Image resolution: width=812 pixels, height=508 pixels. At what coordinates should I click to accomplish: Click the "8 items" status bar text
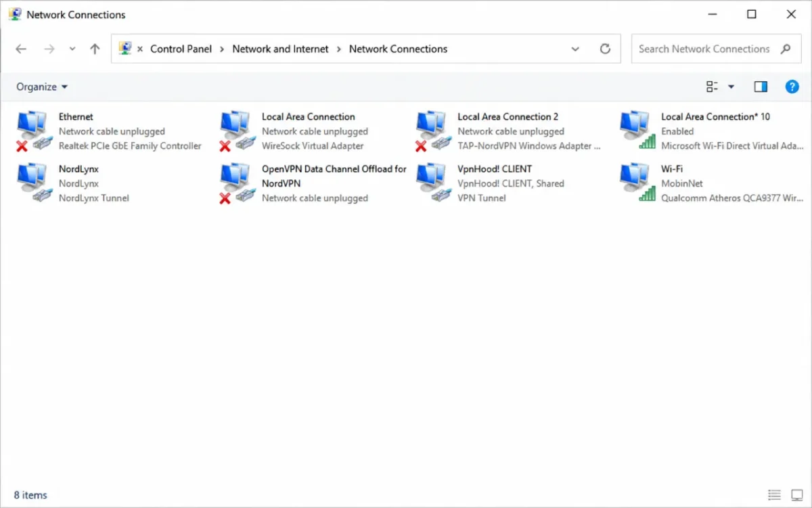coord(30,495)
